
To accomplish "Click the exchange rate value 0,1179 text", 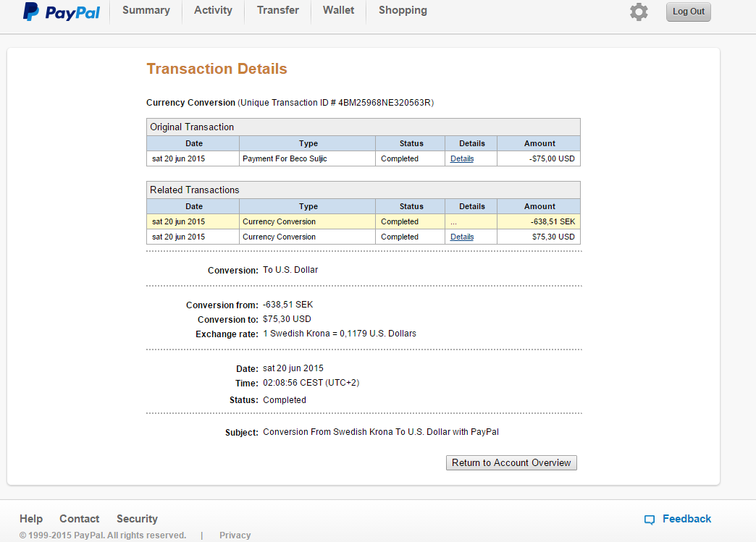I will pos(353,334).
